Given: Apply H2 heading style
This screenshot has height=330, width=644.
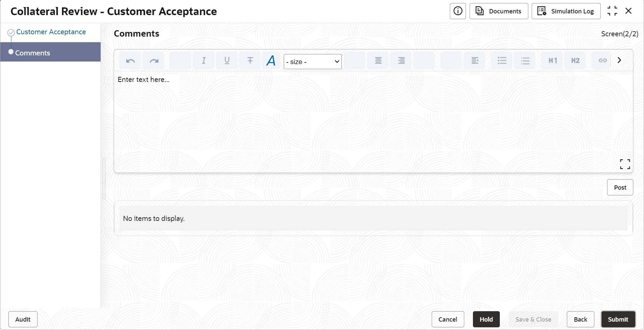Looking at the screenshot, I should coord(575,61).
